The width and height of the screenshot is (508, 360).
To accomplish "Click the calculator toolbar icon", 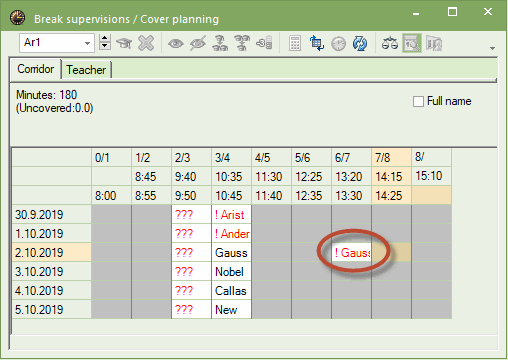I will pos(295,44).
